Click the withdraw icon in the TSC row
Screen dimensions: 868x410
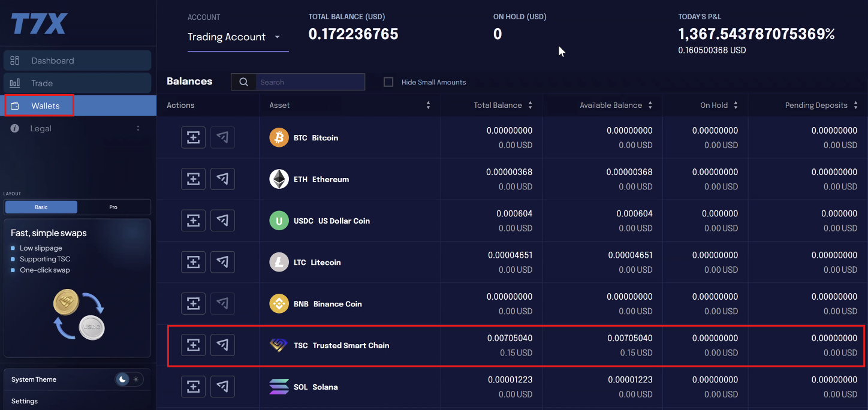point(222,345)
